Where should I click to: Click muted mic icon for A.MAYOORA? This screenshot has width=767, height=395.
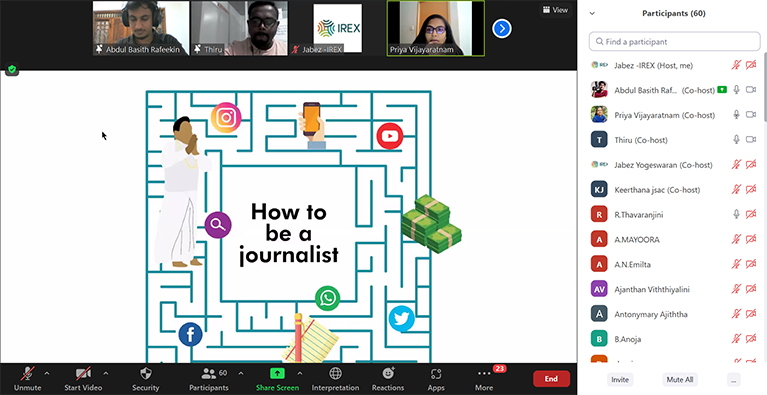pyautogui.click(x=736, y=240)
